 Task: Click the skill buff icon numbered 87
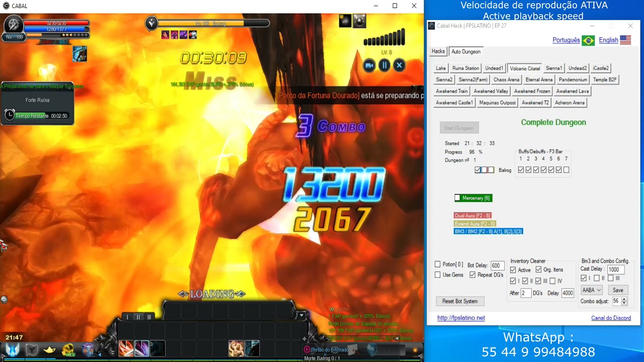(79, 54)
